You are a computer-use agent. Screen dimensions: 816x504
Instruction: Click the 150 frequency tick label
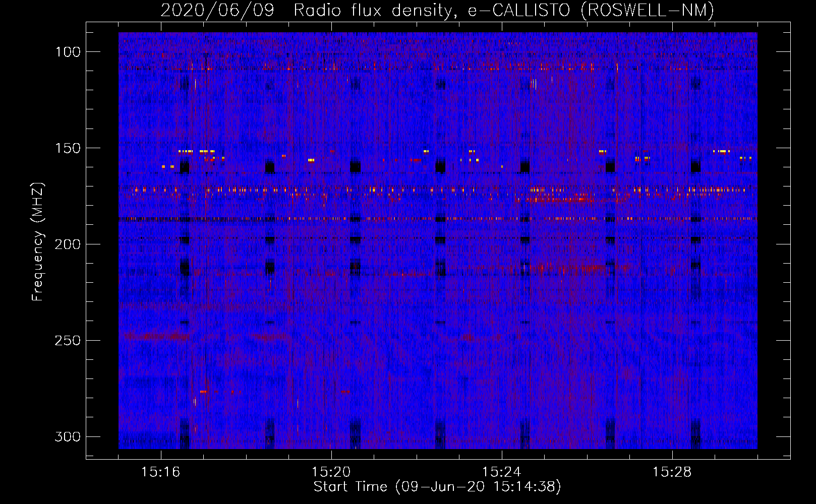[68, 148]
